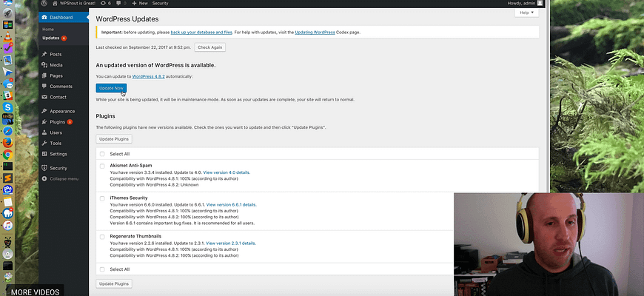Open the WordPress logo menu in the admin bar

[44, 3]
